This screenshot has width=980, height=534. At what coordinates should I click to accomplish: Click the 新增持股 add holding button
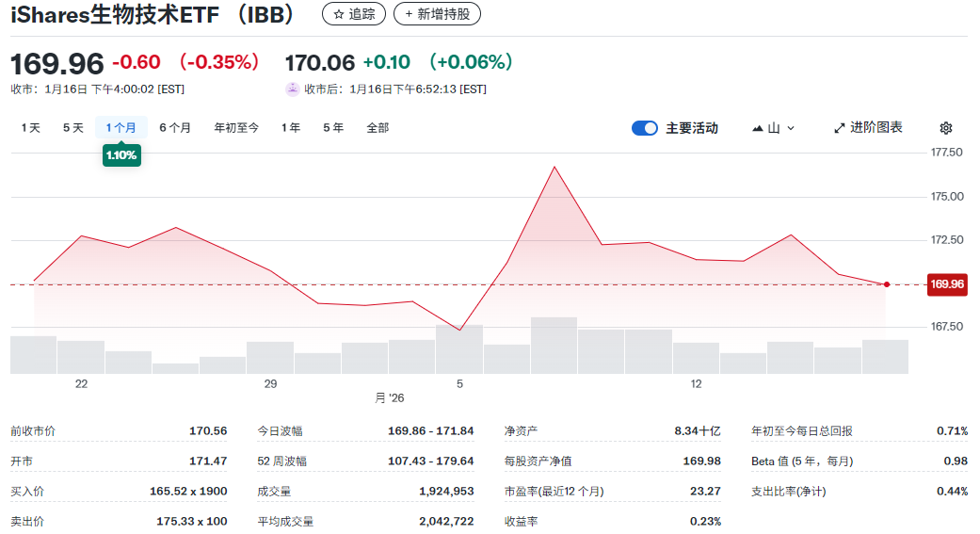437,14
